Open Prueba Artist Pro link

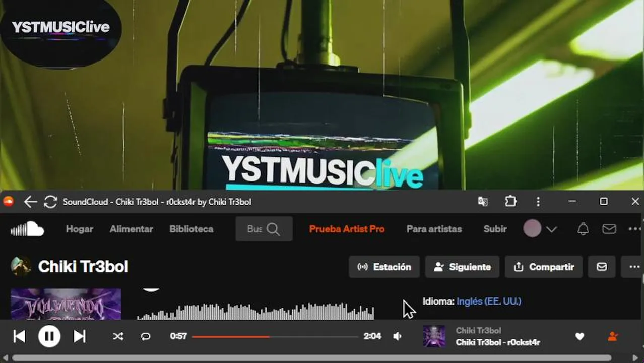(347, 229)
